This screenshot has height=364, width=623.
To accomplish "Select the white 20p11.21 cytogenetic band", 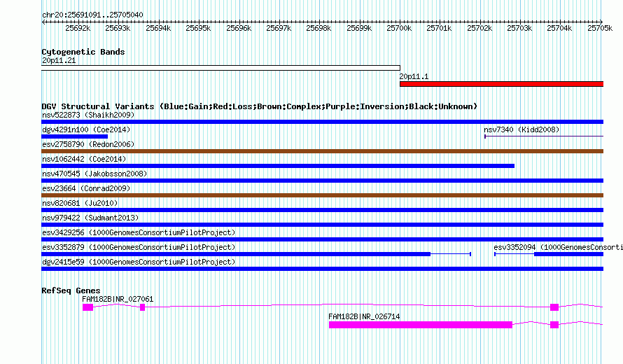I will coord(220,68).
